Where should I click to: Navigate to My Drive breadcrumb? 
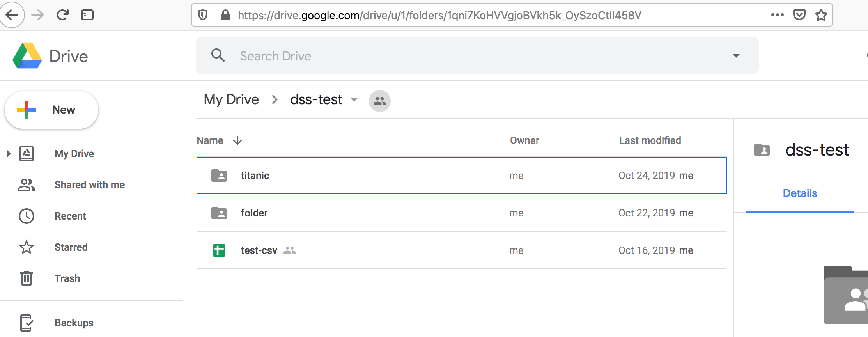(x=231, y=100)
